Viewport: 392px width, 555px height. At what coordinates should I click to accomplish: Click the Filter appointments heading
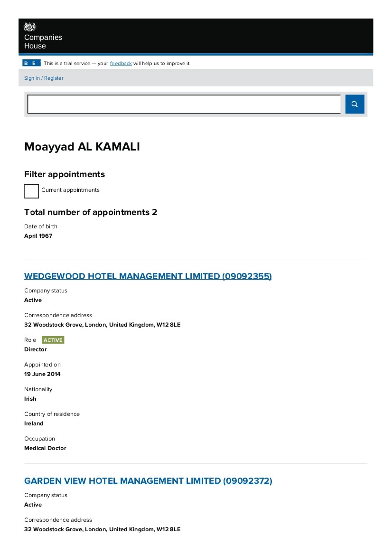click(x=65, y=174)
